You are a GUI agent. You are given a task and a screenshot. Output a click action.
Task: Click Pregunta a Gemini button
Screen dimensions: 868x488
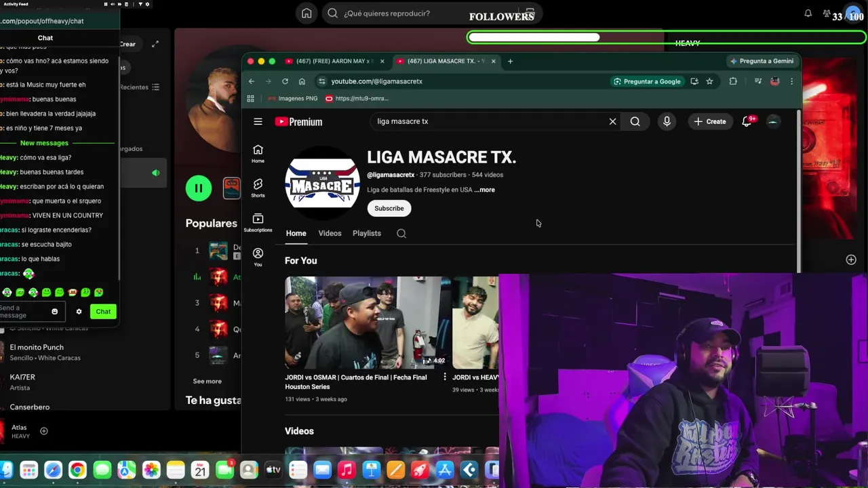coord(762,61)
